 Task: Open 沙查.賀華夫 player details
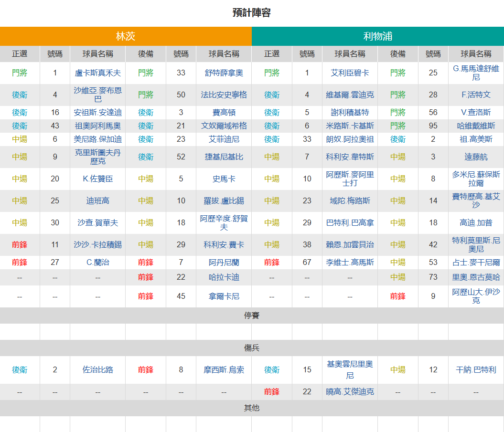click(98, 222)
